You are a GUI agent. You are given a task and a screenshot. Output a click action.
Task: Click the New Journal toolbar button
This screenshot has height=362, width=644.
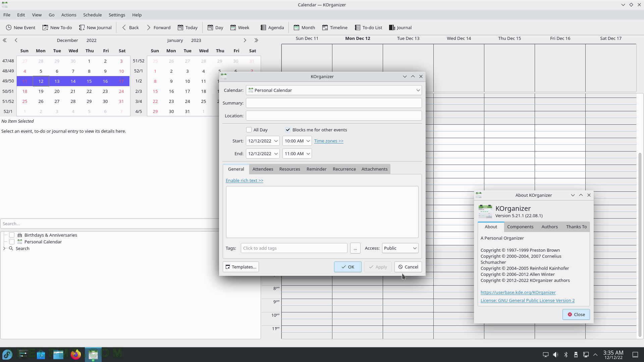(x=95, y=27)
